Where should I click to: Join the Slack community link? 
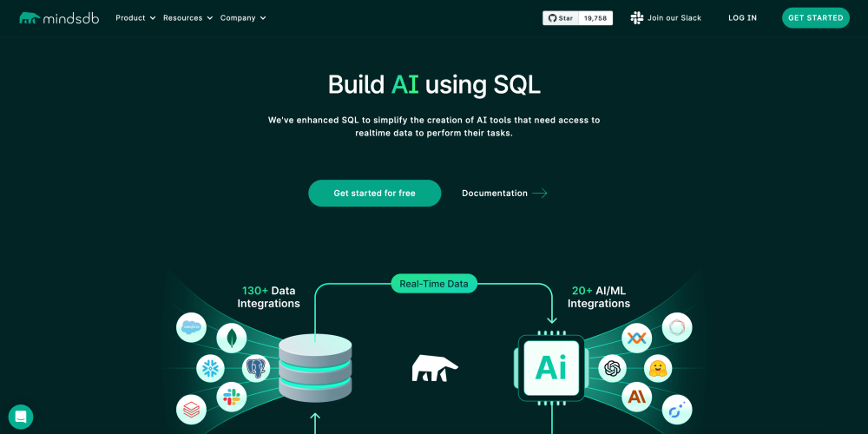667,17
